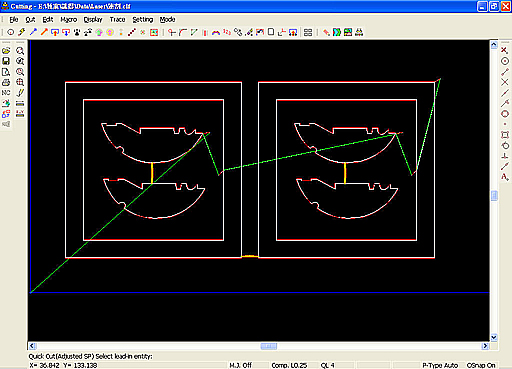Toggle P-Type Auto status field
The width and height of the screenshot is (512, 369).
point(440,365)
